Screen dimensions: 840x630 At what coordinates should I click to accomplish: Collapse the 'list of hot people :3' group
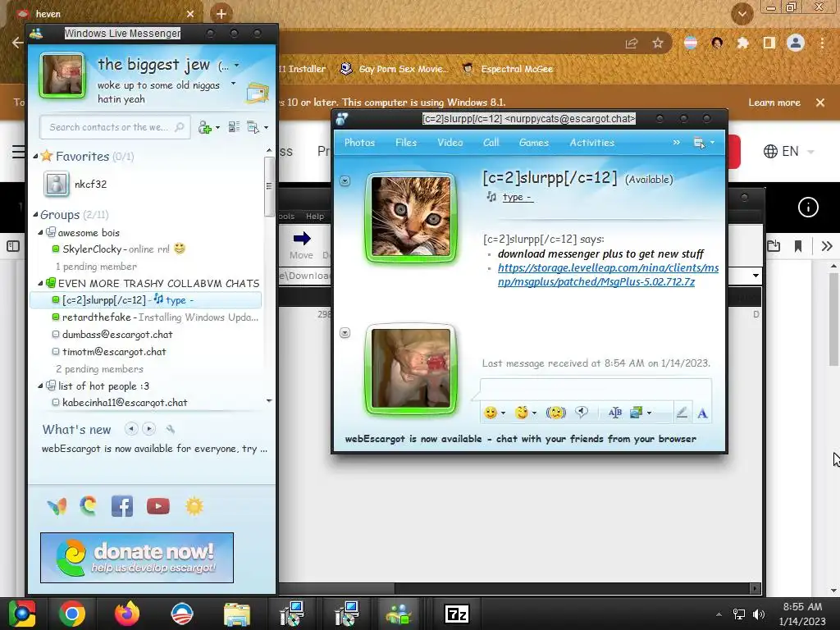point(40,386)
